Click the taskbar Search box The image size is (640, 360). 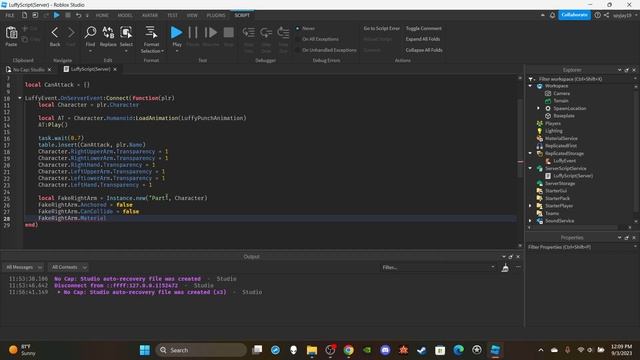(x=201, y=350)
